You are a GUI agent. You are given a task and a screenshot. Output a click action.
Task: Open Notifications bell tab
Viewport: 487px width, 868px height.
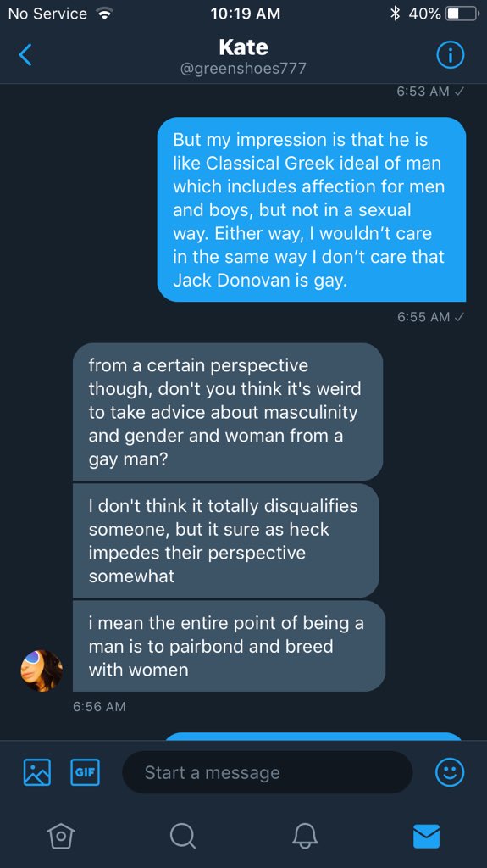pos(305,835)
